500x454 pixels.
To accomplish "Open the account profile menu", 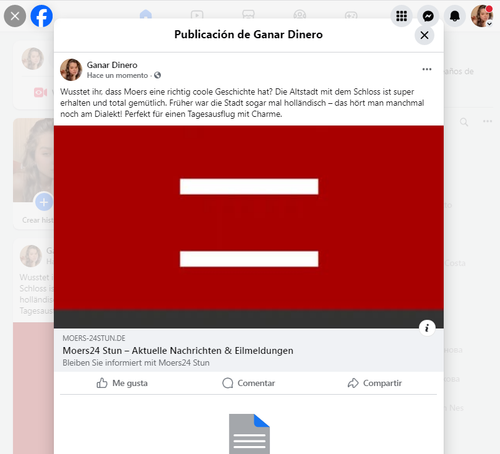I will point(482,16).
